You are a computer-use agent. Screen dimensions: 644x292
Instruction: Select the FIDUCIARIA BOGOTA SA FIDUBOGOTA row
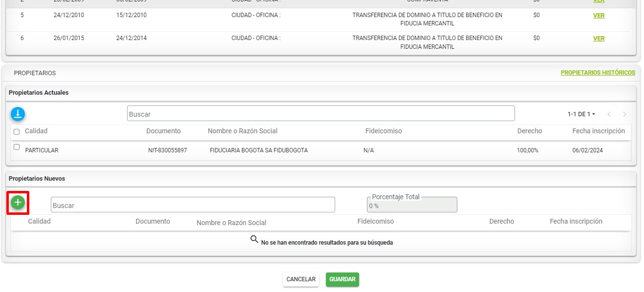(x=258, y=150)
